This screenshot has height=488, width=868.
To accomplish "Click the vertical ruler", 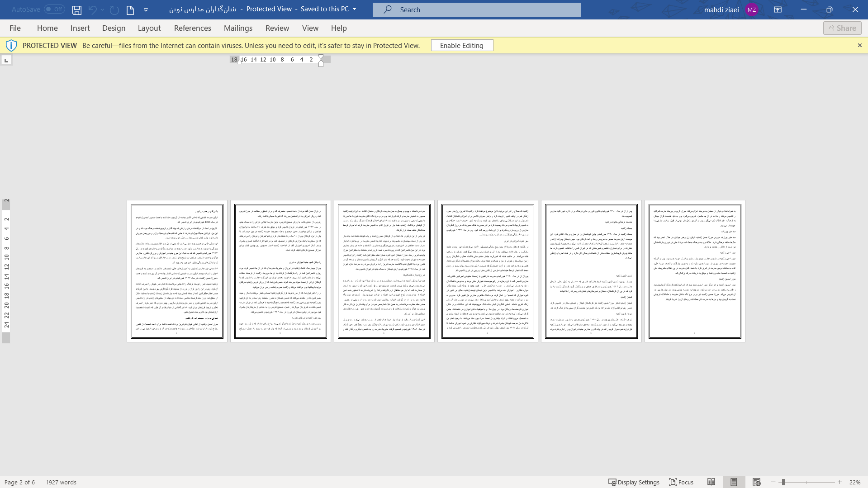I will coord(6,271).
